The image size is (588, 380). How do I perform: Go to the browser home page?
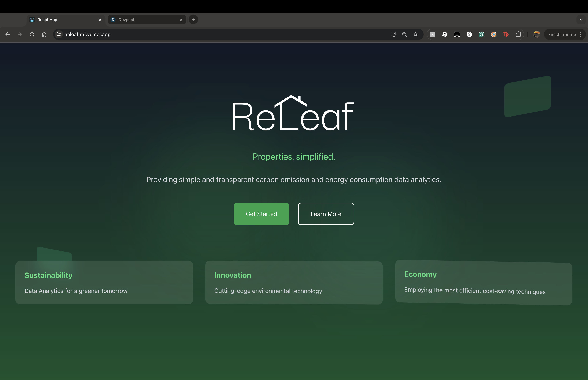click(x=44, y=35)
